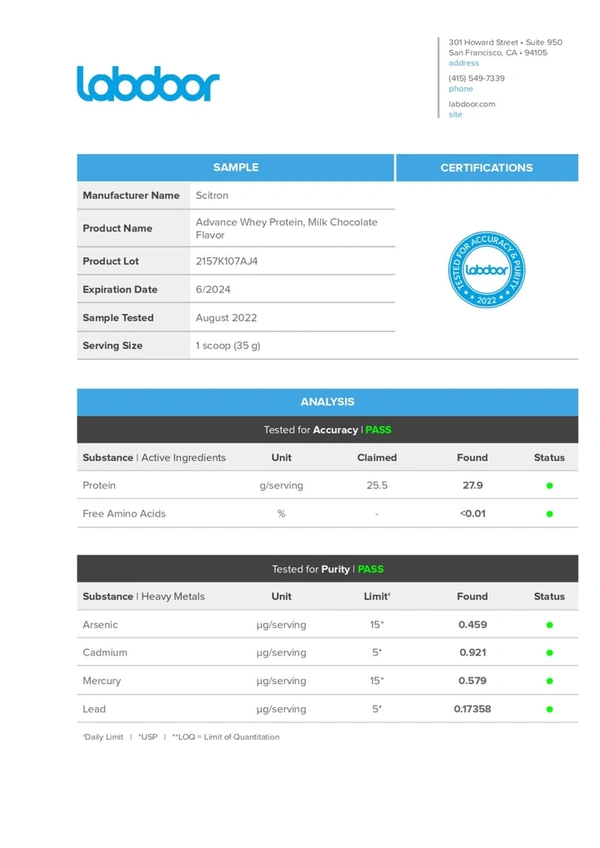Click the ANALYSIS section header bar

tap(327, 402)
